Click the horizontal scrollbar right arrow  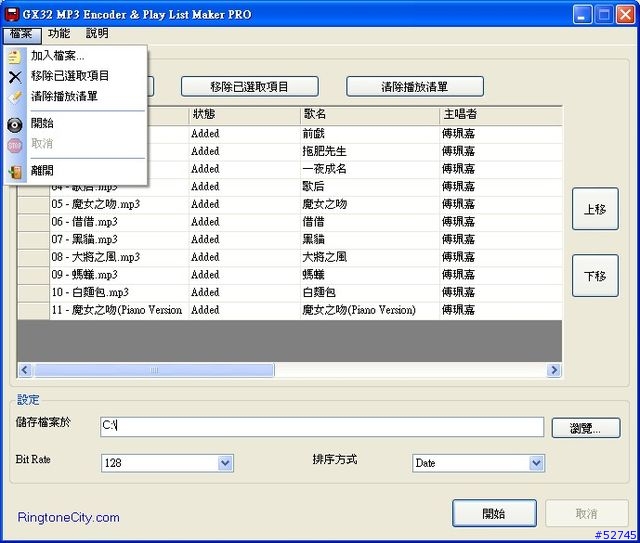(554, 370)
